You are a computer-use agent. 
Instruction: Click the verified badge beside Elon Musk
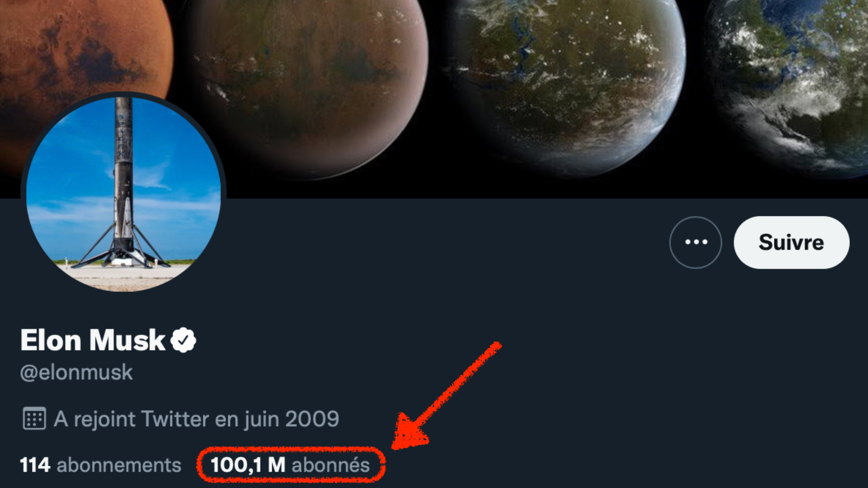click(x=183, y=340)
